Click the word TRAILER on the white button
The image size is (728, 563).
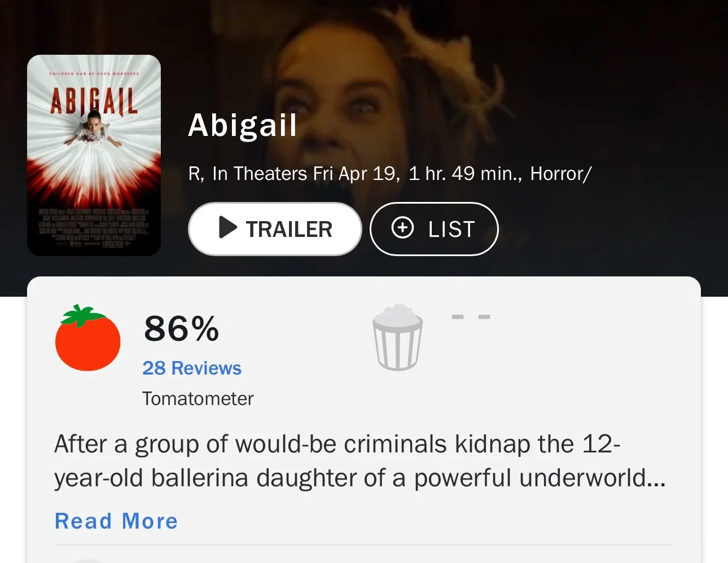click(289, 229)
